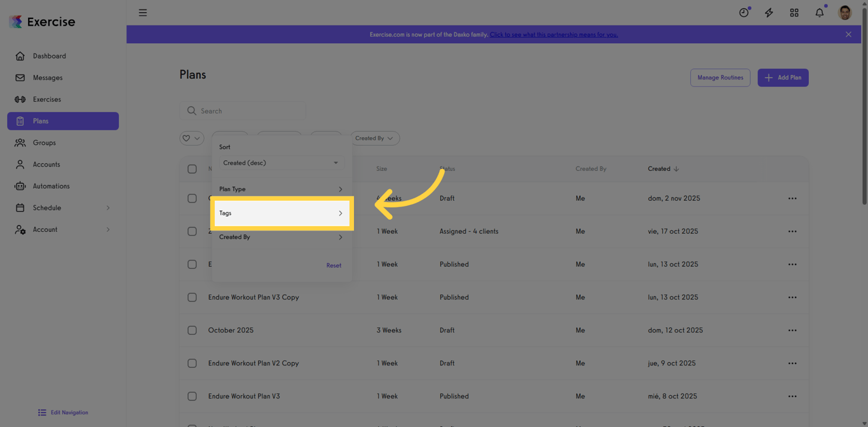
Task: Open the Created By filter dropdown
Action: 374,138
